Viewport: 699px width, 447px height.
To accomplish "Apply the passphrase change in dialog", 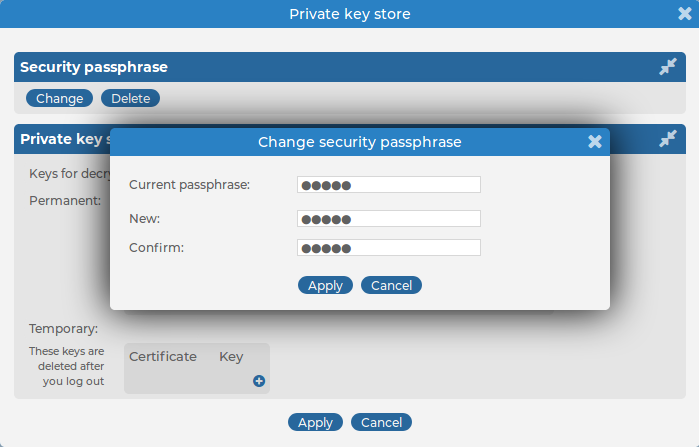I will pos(325,286).
